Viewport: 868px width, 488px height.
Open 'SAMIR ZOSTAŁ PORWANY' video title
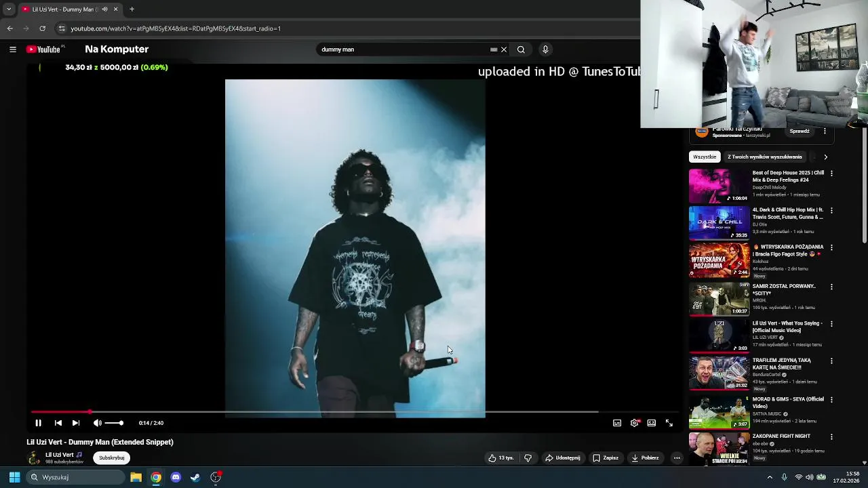784,289
